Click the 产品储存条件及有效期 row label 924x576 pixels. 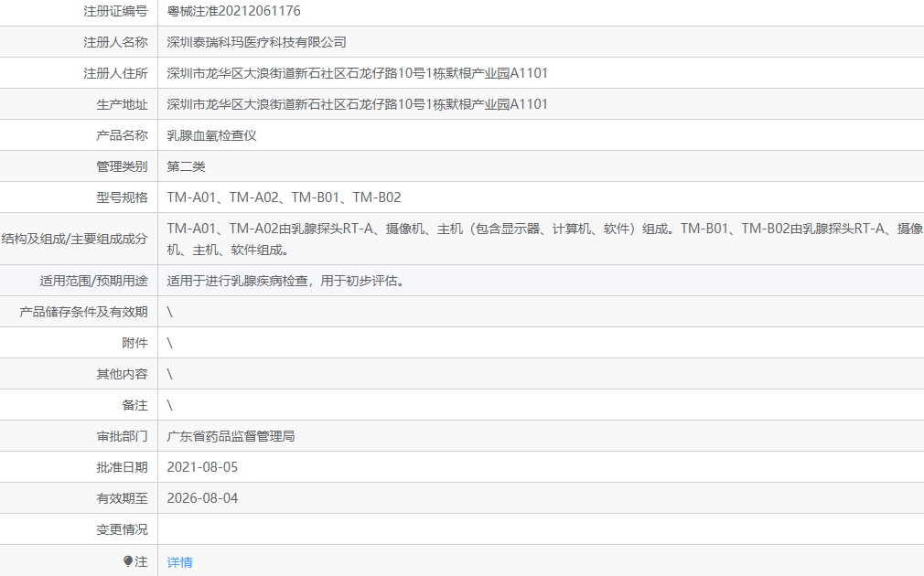(83, 312)
